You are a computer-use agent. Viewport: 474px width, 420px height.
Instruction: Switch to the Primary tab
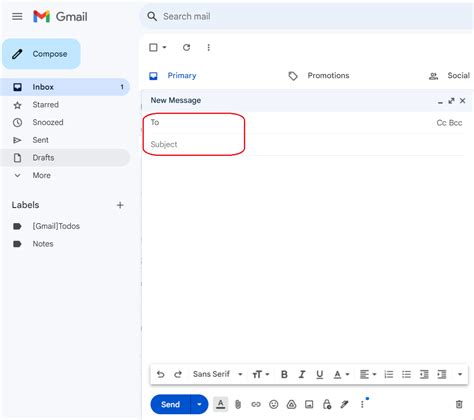point(173,76)
